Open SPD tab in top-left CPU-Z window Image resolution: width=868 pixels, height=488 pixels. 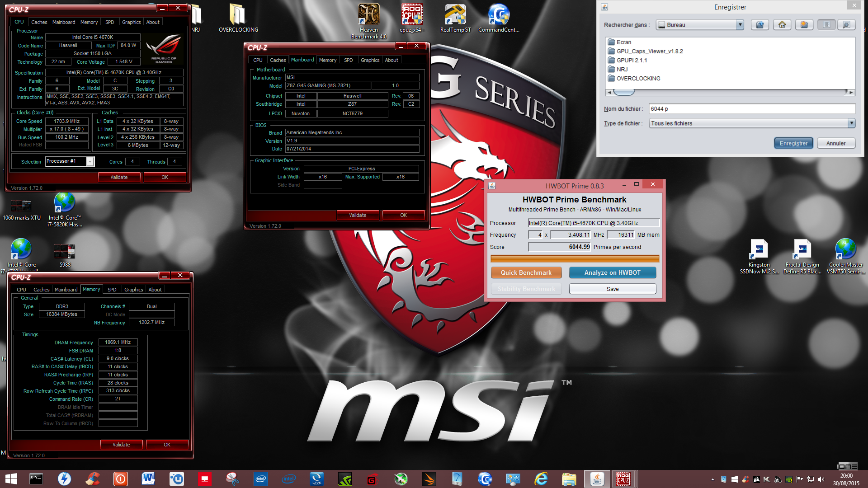pos(109,22)
